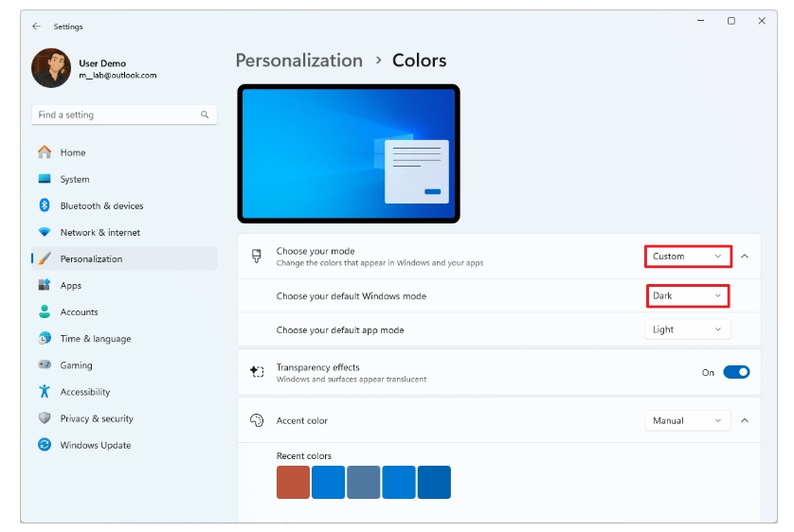
Task: Open System settings via its icon
Action: coord(45,179)
